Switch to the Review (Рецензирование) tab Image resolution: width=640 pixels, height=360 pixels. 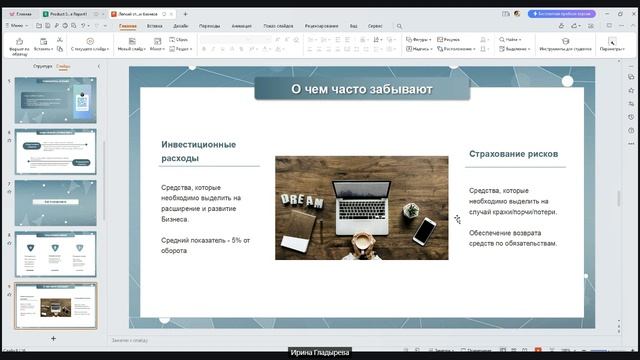point(321,26)
